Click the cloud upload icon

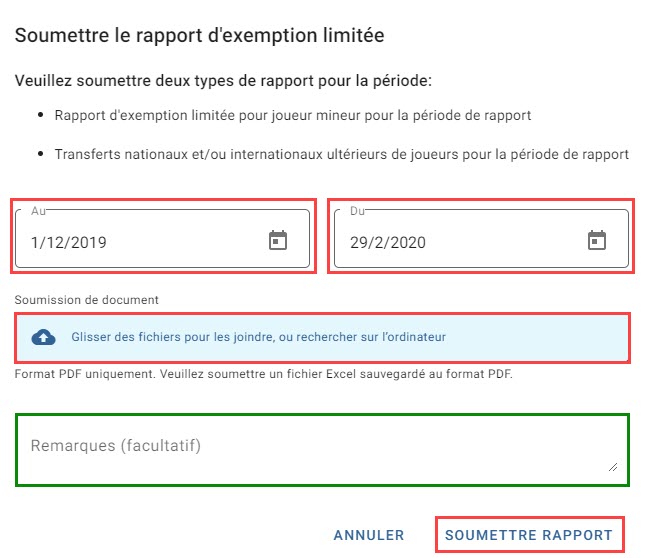point(43,337)
